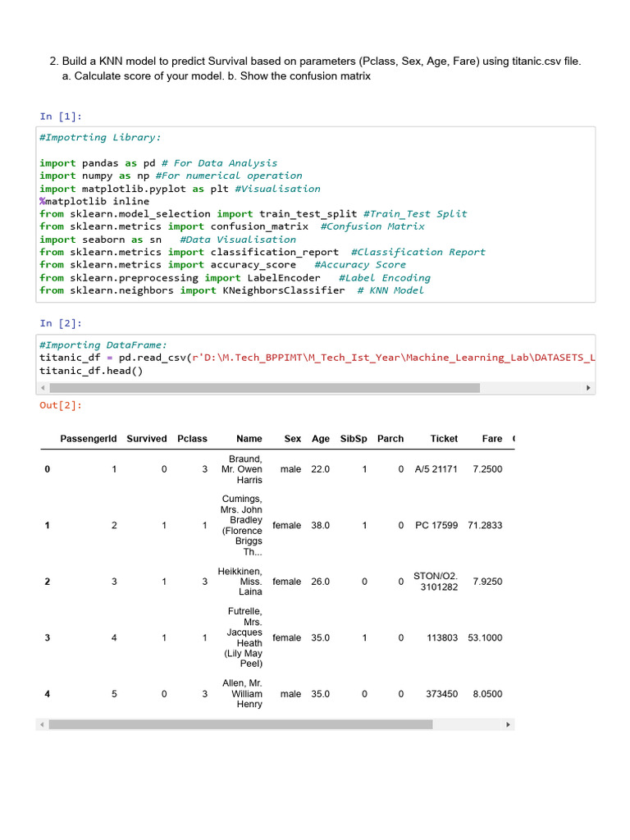Click the Name column header

tap(249, 439)
